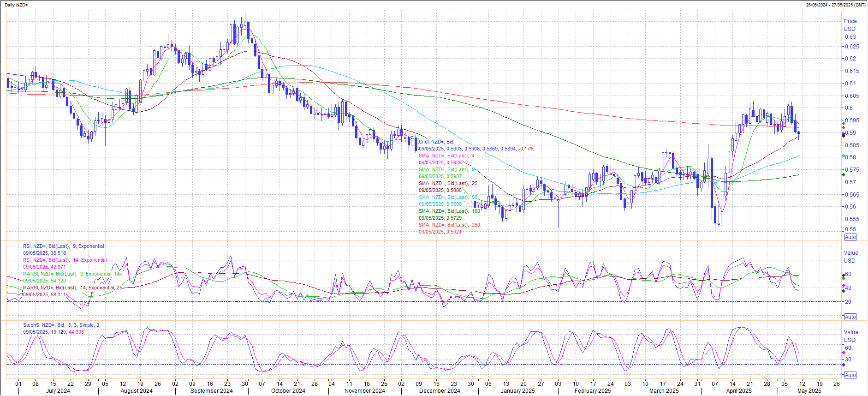
Task: Click the StochS, NZD=, Bid, 5, 3, Simple, 3 legend
Action: (x=61, y=325)
